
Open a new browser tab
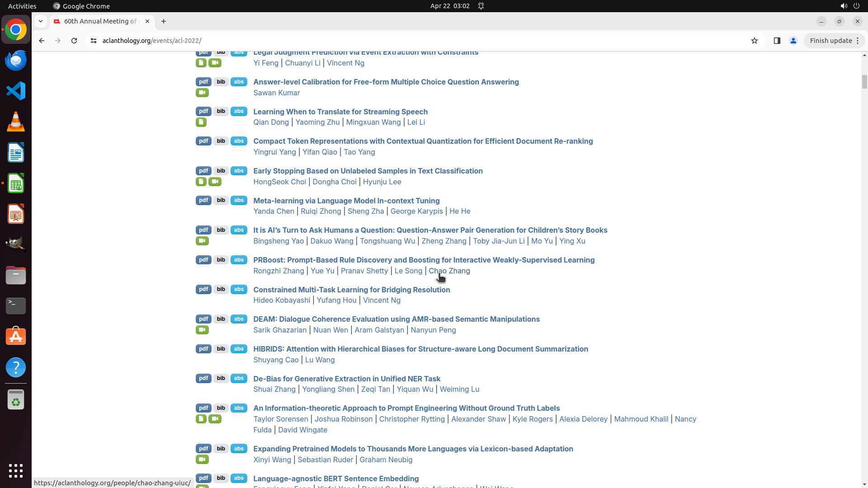(x=164, y=21)
